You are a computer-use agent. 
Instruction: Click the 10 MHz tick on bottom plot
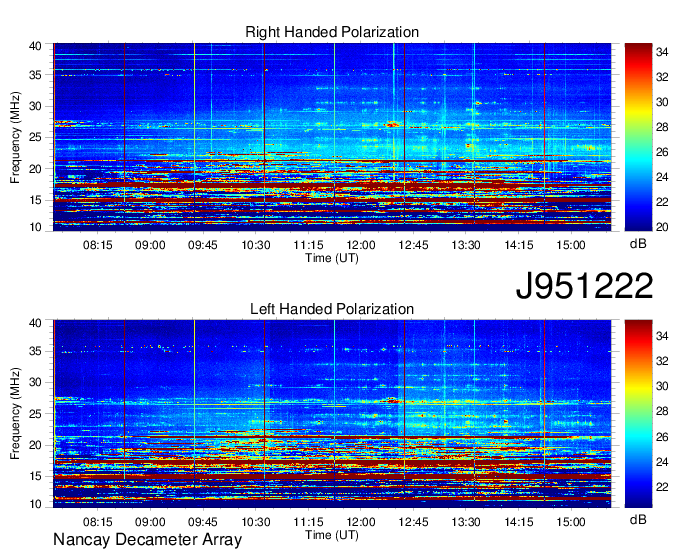(x=36, y=504)
